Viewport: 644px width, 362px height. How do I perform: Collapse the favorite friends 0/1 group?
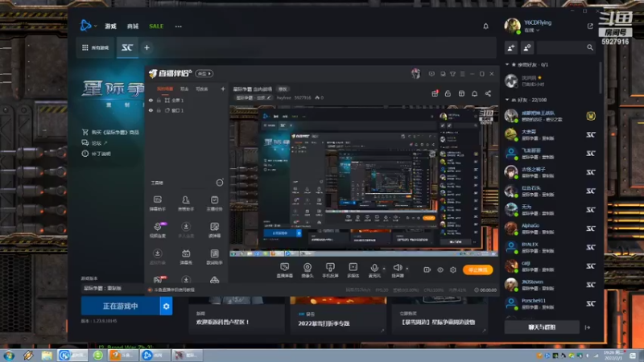507,64
